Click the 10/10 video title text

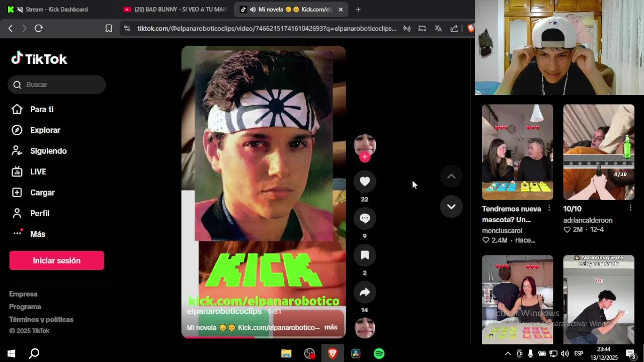pos(572,209)
